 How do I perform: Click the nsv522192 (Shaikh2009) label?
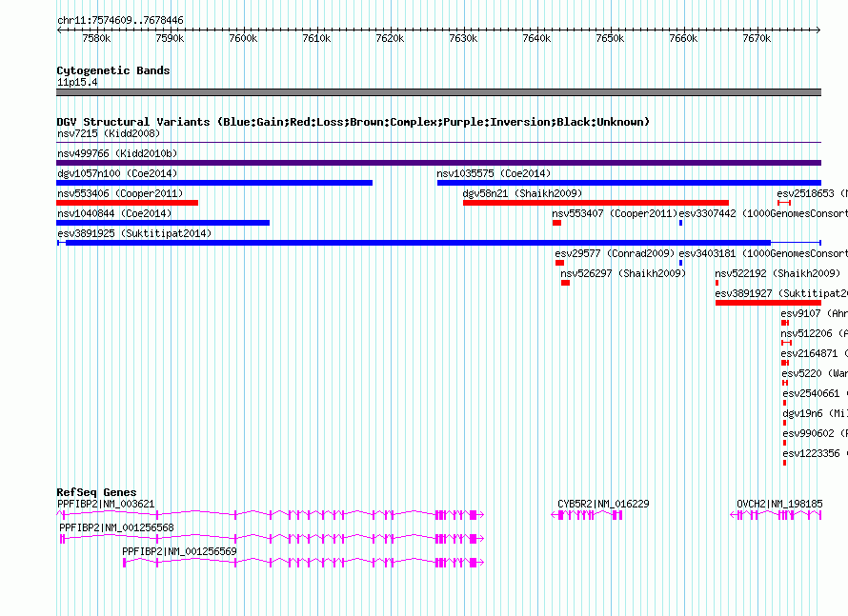click(x=777, y=273)
